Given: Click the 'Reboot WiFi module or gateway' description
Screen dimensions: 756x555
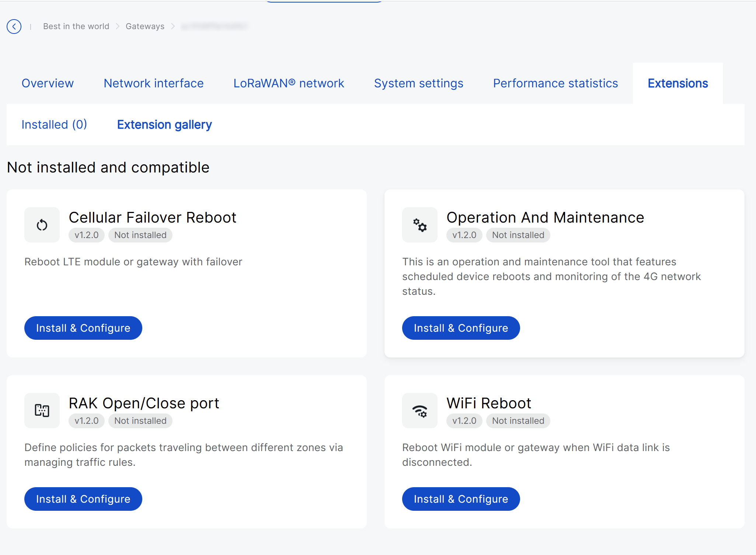Looking at the screenshot, I should point(536,455).
